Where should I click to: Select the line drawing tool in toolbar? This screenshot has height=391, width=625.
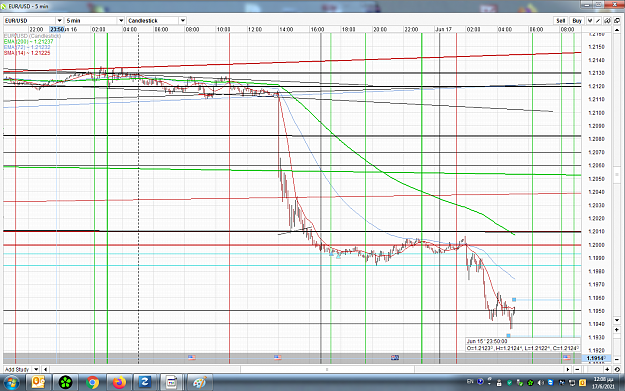(x=598, y=21)
